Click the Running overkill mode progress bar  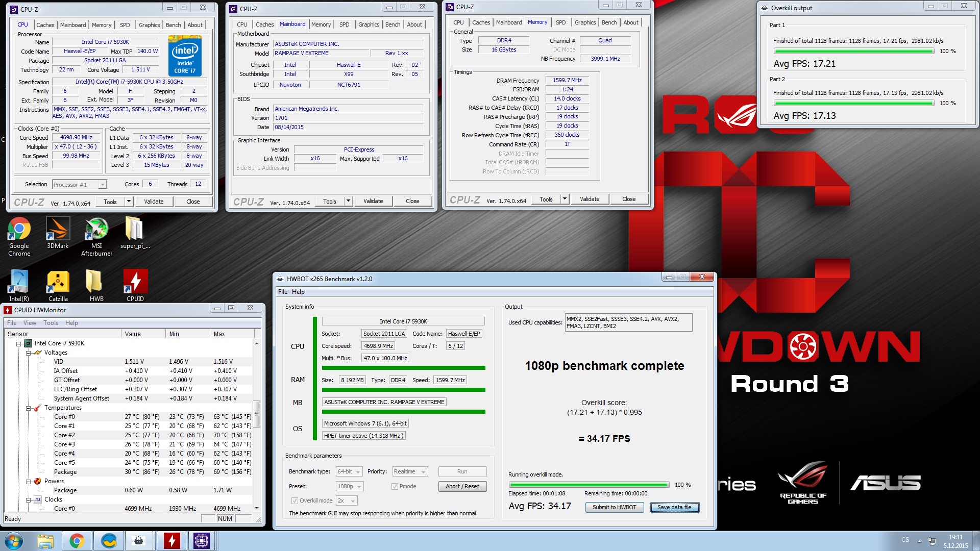point(589,485)
